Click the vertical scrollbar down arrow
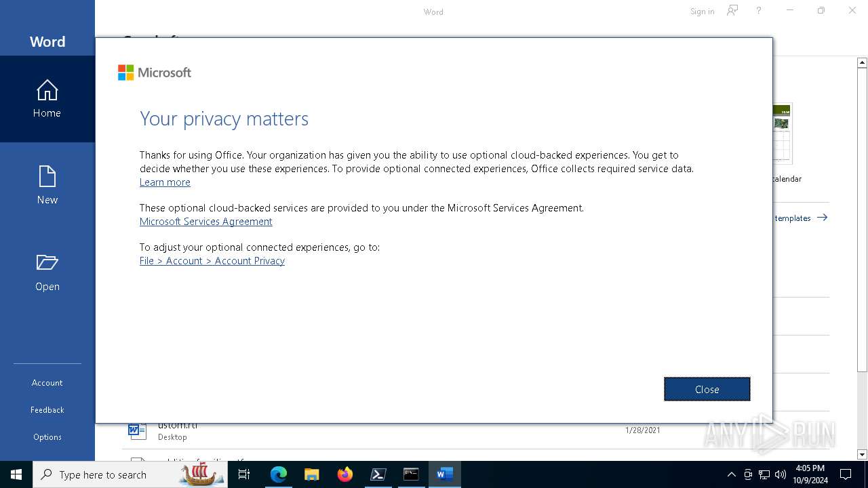This screenshot has height=488, width=868. coord(862,454)
